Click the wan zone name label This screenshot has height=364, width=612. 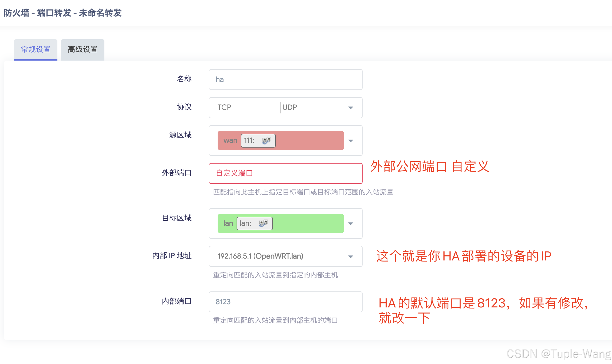(230, 140)
